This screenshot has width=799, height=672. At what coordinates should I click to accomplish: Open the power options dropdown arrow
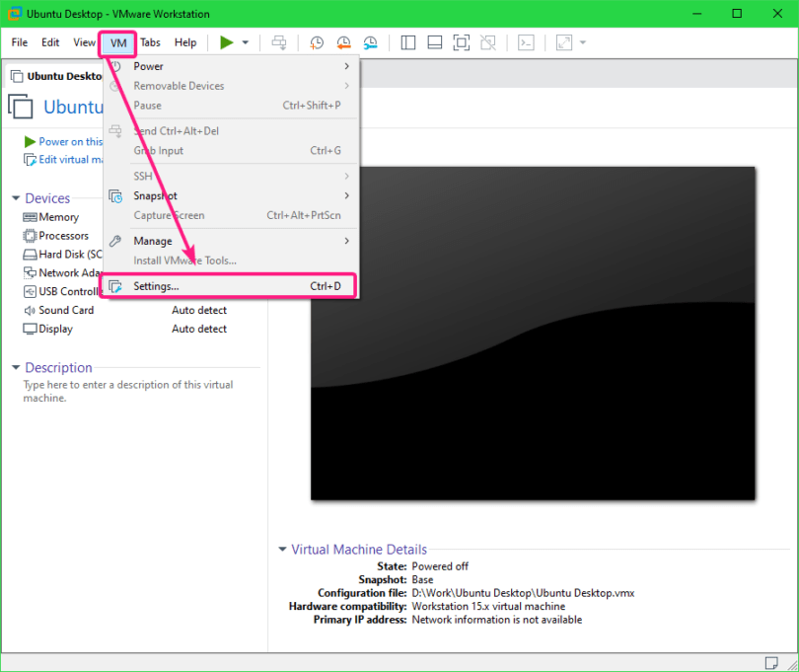[x=245, y=42]
